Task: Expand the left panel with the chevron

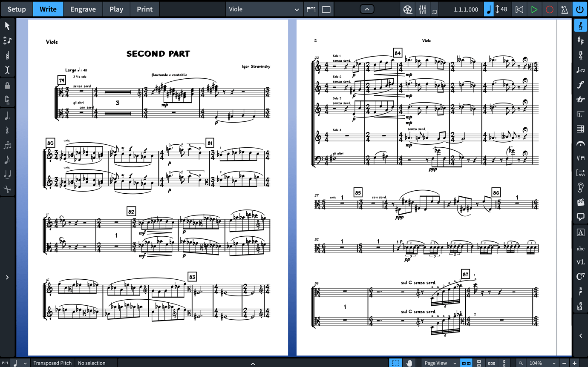Action: tap(7, 277)
